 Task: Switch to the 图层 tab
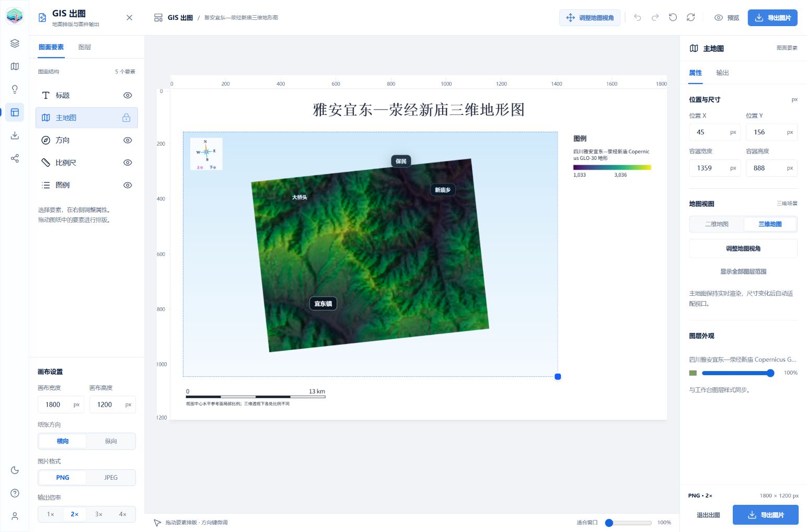tap(85, 47)
